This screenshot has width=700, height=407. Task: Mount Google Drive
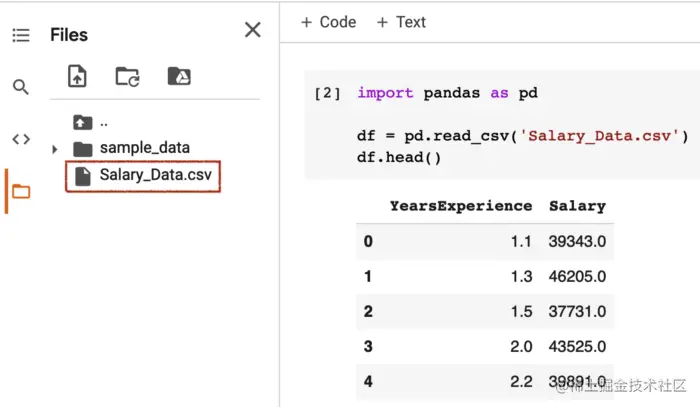pos(179,76)
